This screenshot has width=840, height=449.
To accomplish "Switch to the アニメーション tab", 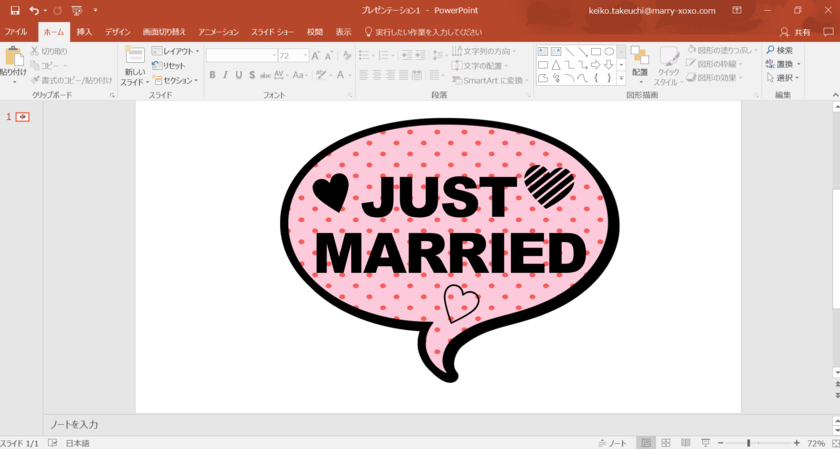I will [219, 32].
